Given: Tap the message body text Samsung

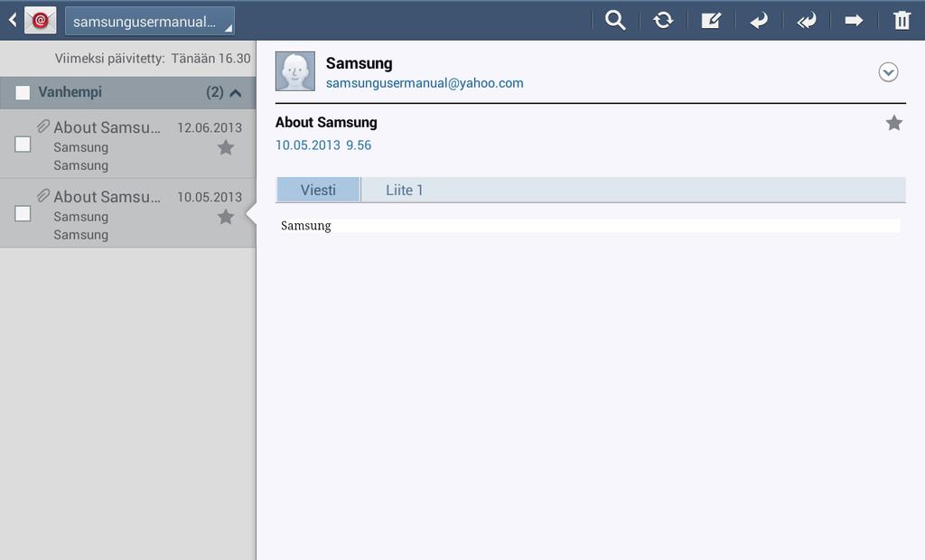Looking at the screenshot, I should (x=305, y=226).
